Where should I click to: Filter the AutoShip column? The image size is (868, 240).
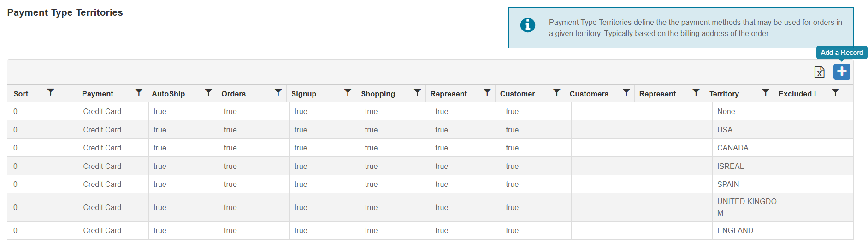click(x=208, y=93)
